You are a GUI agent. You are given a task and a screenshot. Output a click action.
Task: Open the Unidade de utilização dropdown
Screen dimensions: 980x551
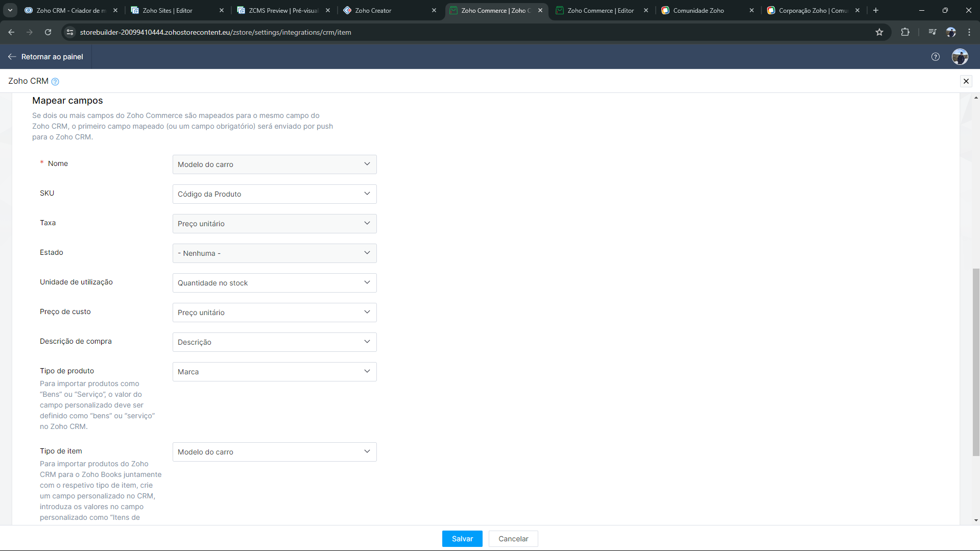click(275, 283)
